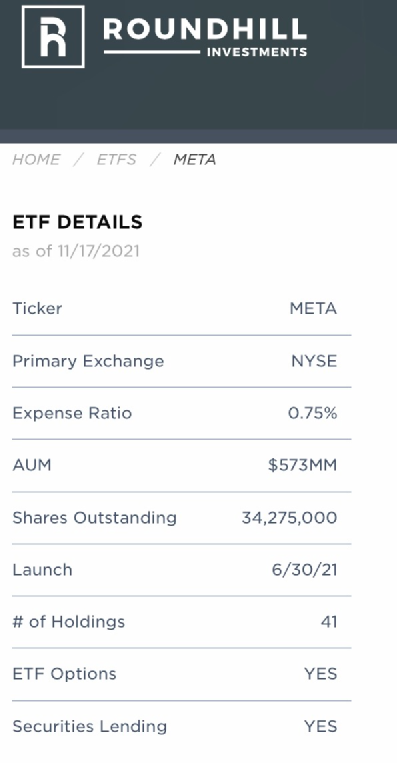
Task: Click the META ticker value
Action: [313, 309]
